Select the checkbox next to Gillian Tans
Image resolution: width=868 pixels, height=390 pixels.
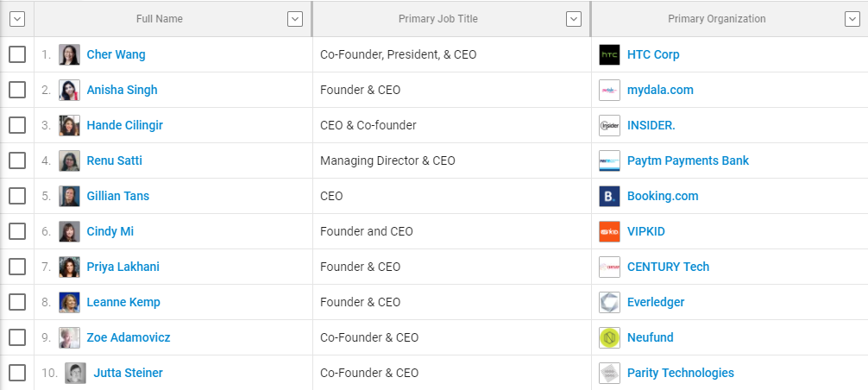pyautogui.click(x=17, y=196)
